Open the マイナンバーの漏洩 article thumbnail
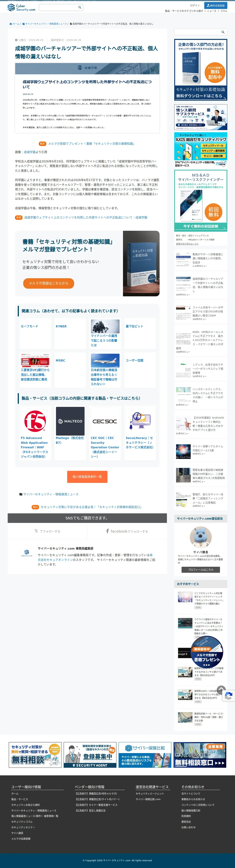 (105, 326)
